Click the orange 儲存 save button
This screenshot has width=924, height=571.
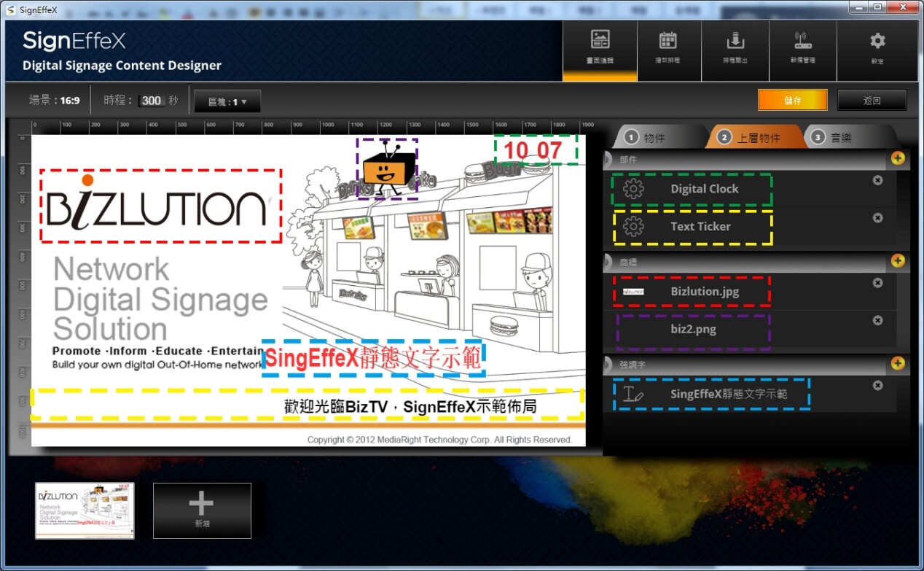coord(792,101)
